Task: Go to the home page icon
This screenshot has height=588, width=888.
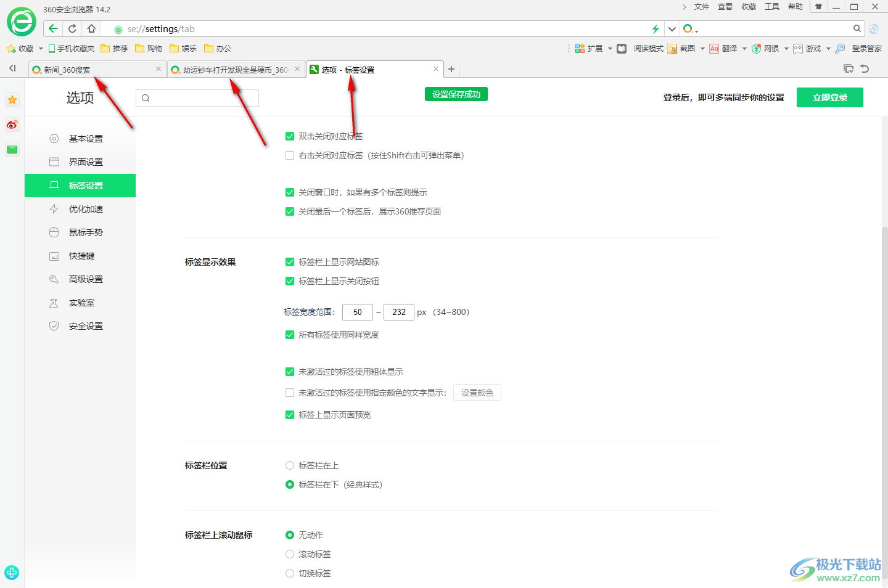Action: click(91, 28)
